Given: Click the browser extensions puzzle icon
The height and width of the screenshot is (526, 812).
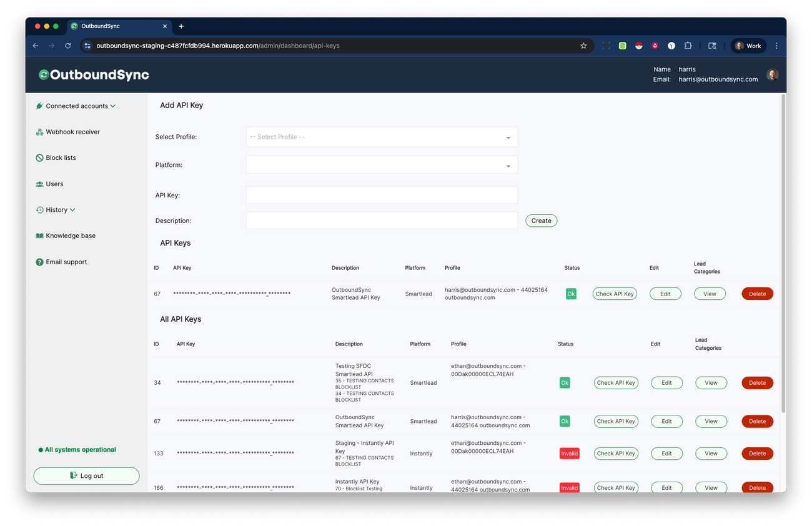Looking at the screenshot, I should 688,46.
